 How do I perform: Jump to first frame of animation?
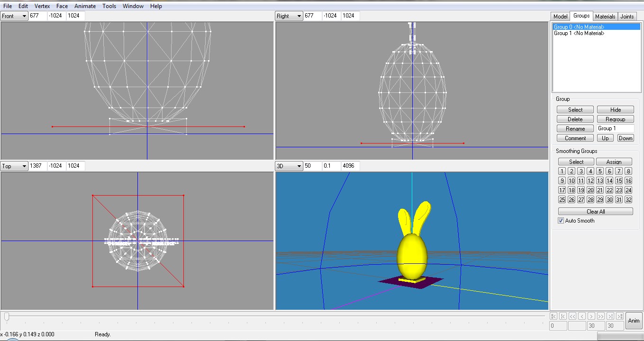pyautogui.click(x=553, y=316)
